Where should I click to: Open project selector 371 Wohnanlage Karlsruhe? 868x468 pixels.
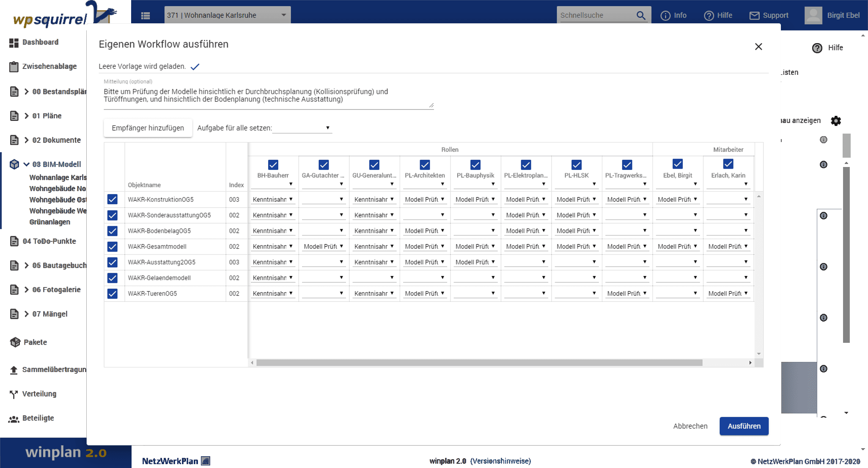tap(227, 15)
